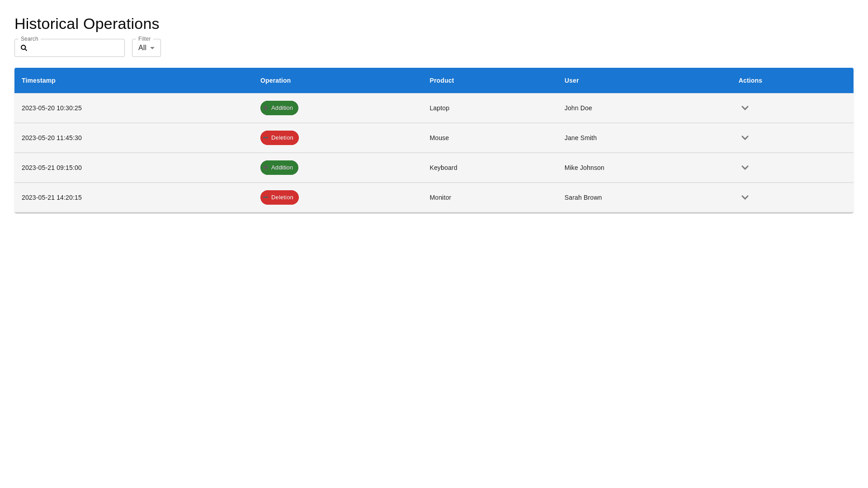Click the Addition chip for Laptop
The width and height of the screenshot is (868, 488).
coord(279,108)
